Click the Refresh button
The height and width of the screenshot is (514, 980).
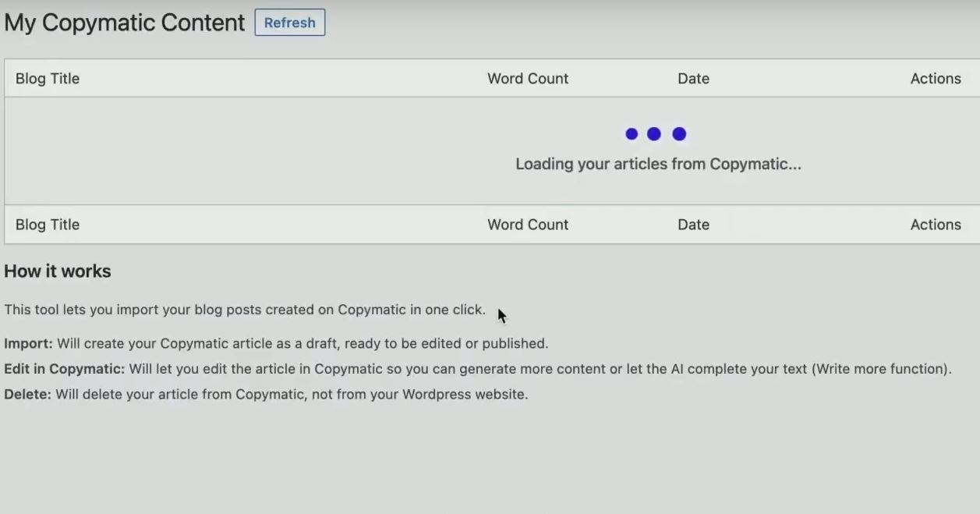click(x=290, y=23)
